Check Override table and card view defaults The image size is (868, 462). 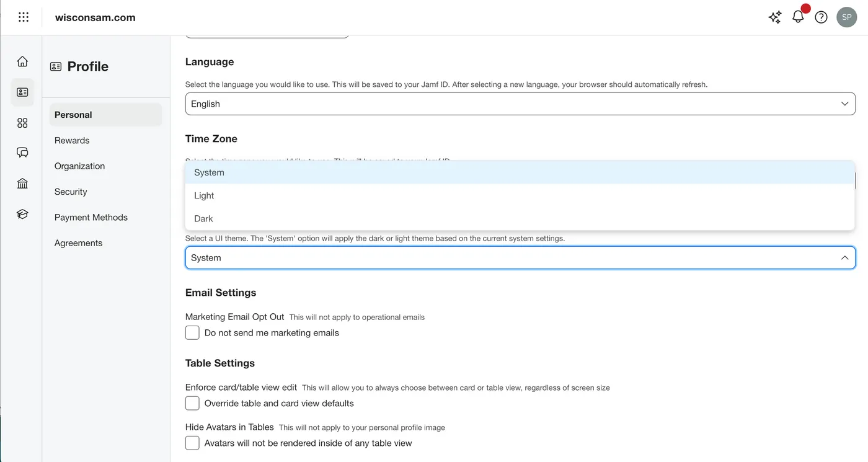point(192,403)
